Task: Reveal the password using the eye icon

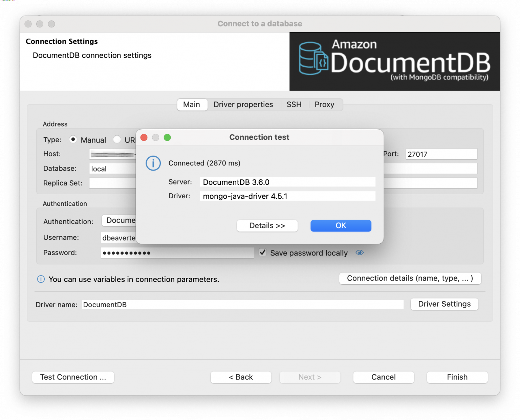Action: (360, 252)
